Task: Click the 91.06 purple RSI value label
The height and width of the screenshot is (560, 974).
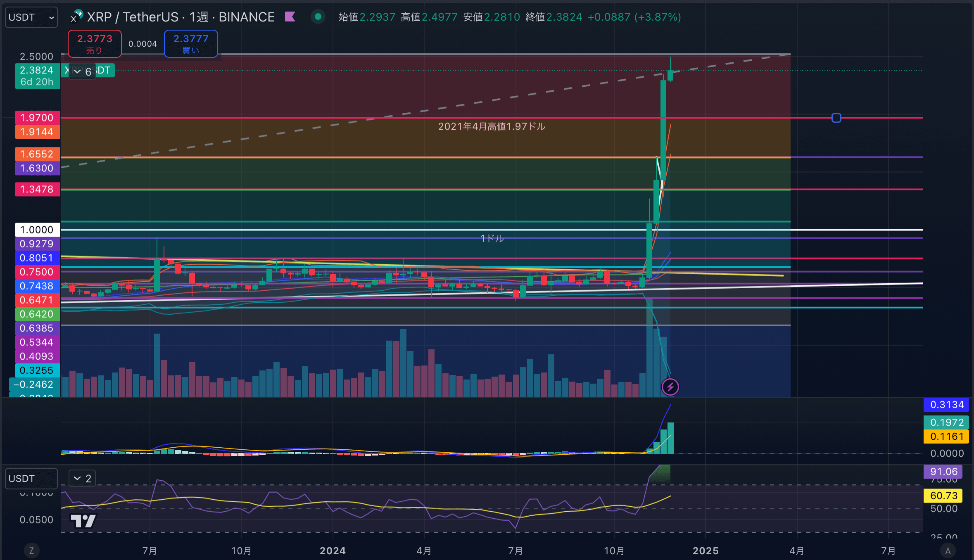Action: [x=943, y=471]
